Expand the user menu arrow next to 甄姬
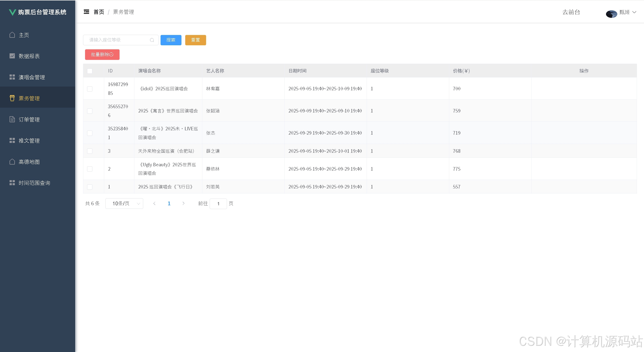 (634, 12)
